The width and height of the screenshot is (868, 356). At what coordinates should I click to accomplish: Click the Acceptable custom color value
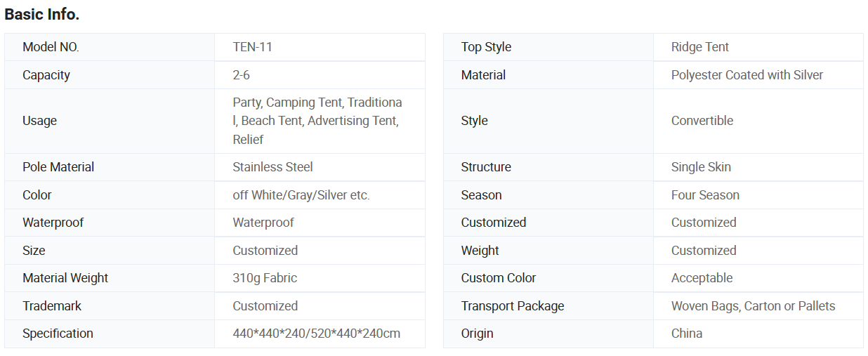click(x=702, y=278)
